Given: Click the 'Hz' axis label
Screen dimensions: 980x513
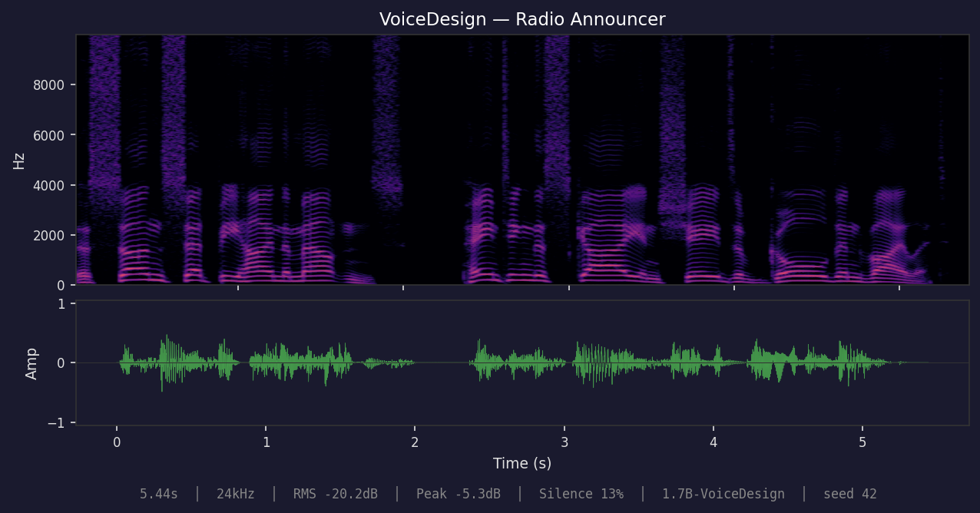Looking at the screenshot, I should (19, 161).
